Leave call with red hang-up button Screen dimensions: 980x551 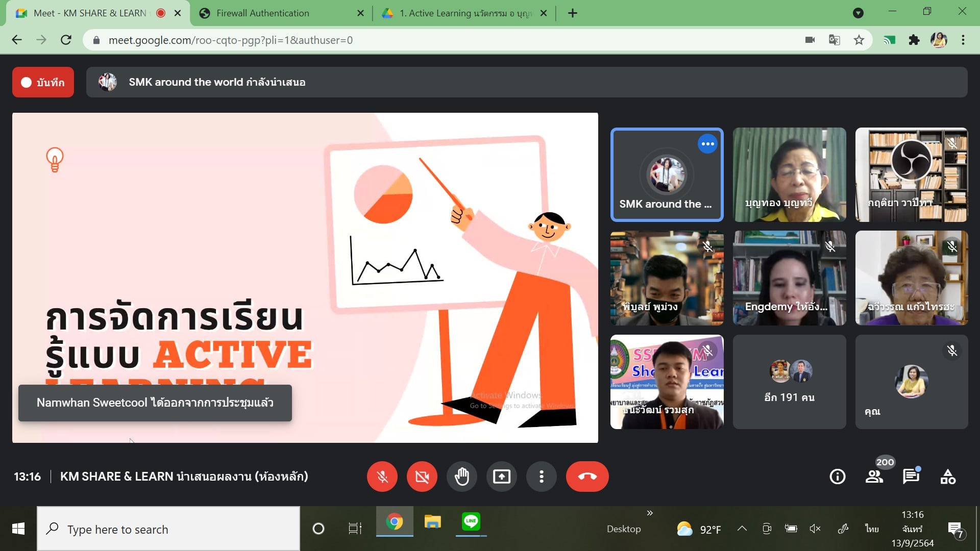[x=587, y=477]
